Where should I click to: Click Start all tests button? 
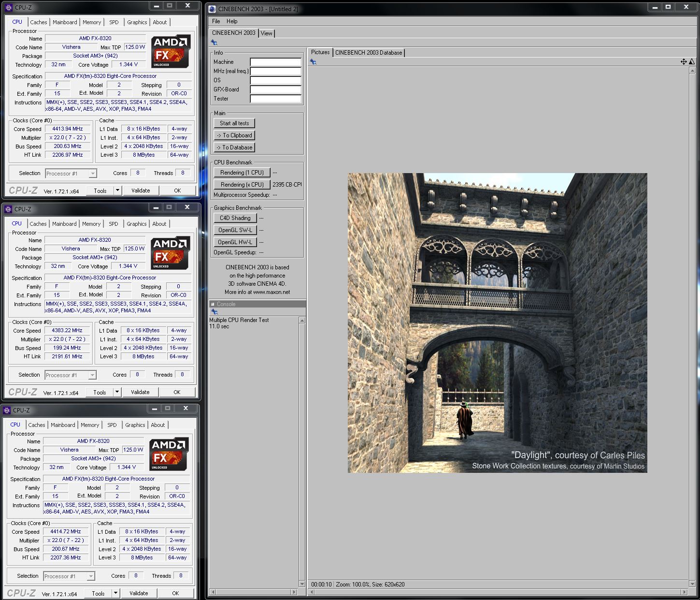(234, 123)
